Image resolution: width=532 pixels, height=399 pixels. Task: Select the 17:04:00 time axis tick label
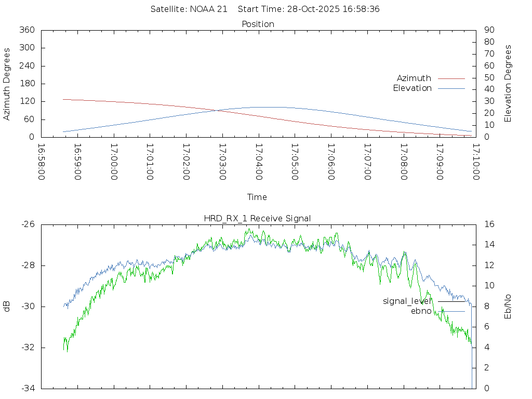pos(258,162)
